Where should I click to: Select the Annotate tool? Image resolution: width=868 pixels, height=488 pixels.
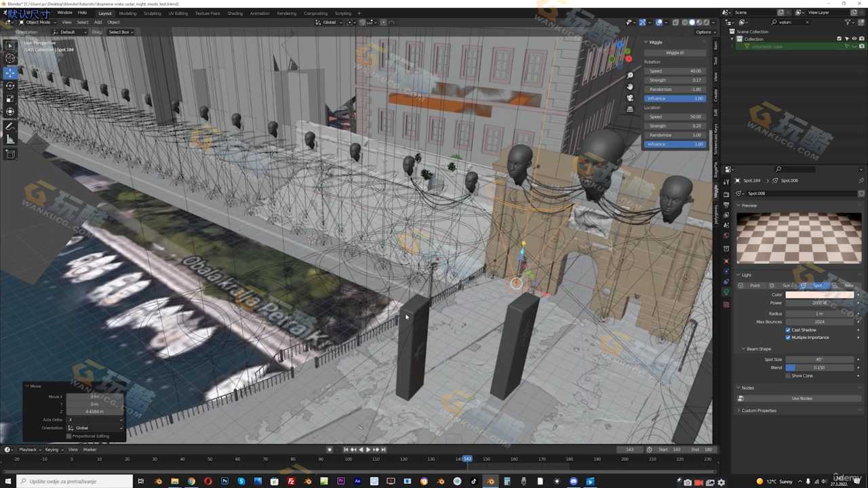tap(10, 127)
